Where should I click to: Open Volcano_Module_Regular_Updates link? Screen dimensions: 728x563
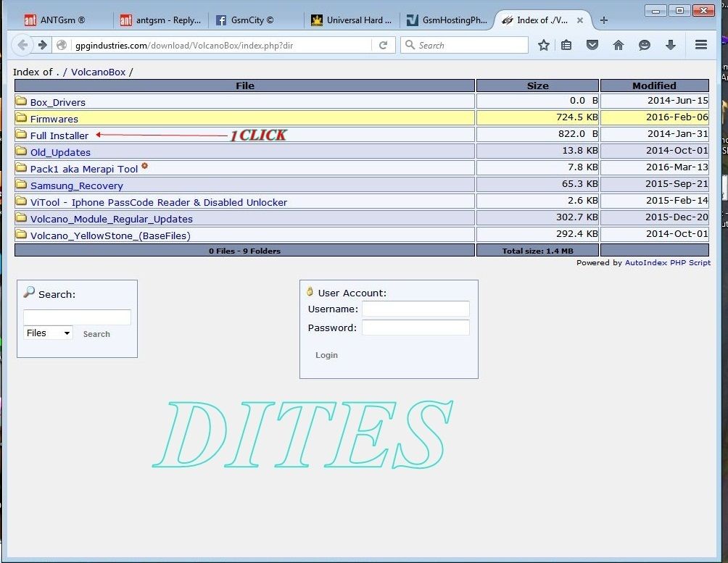click(112, 219)
